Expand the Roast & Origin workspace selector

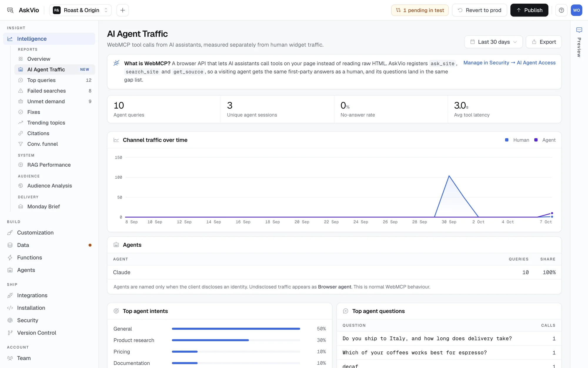pos(80,10)
